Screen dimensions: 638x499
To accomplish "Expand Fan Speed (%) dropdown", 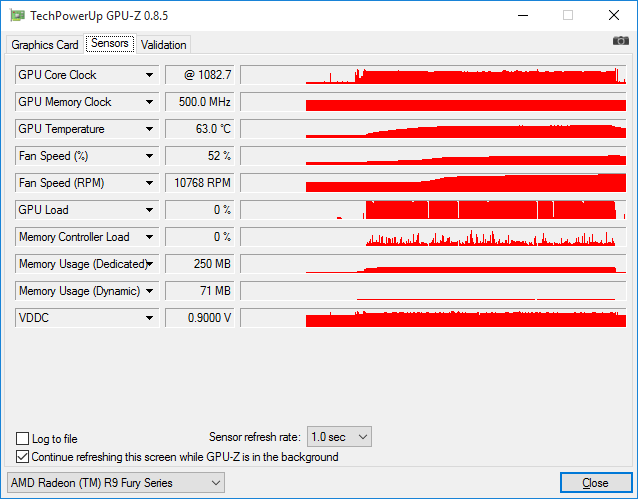I will [x=149, y=156].
